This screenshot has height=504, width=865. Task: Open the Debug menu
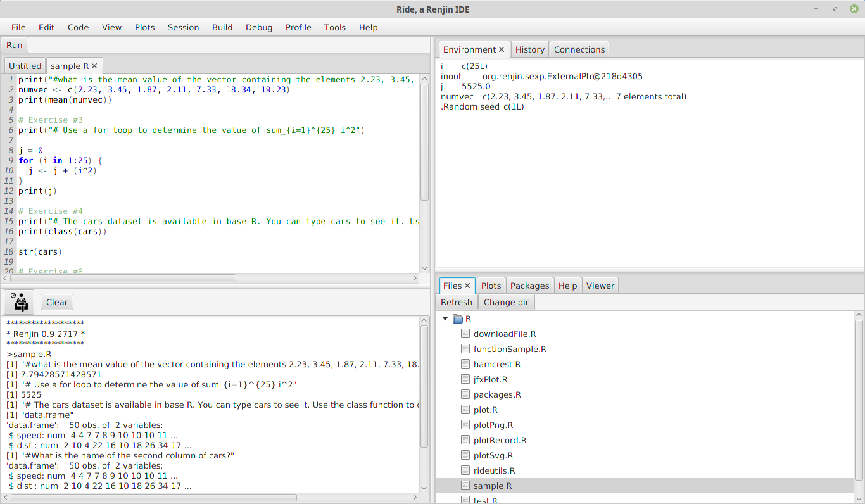tap(259, 27)
